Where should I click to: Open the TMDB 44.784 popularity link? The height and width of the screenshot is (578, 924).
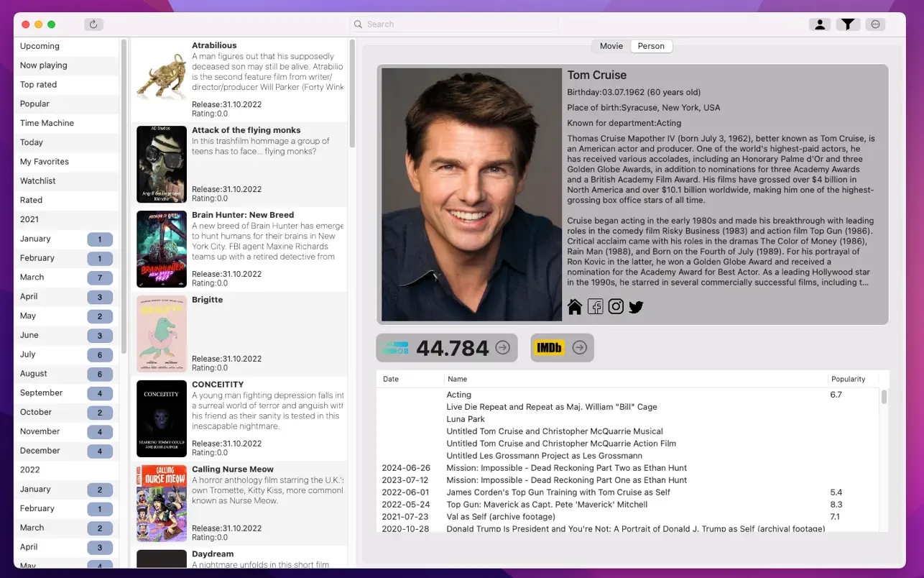(446, 348)
